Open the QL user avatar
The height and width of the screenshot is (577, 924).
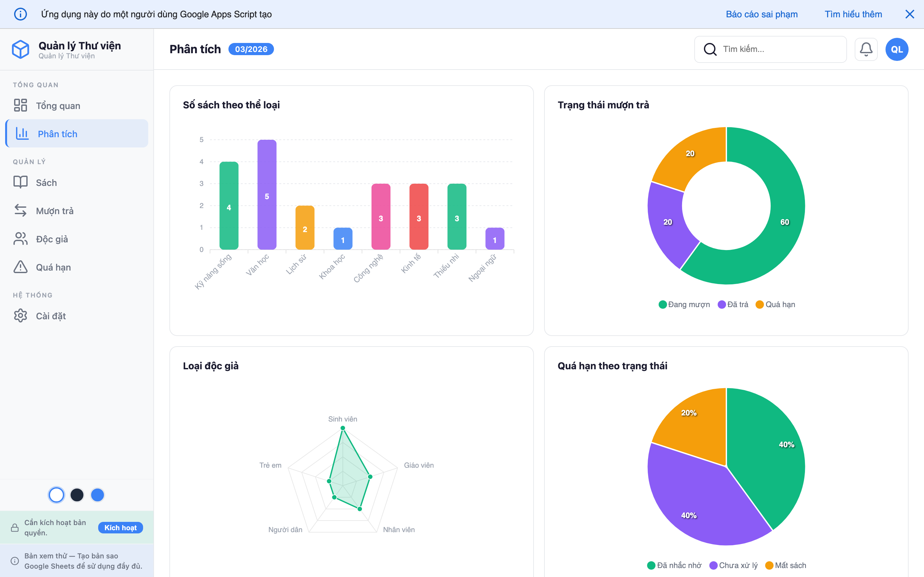[x=896, y=49]
